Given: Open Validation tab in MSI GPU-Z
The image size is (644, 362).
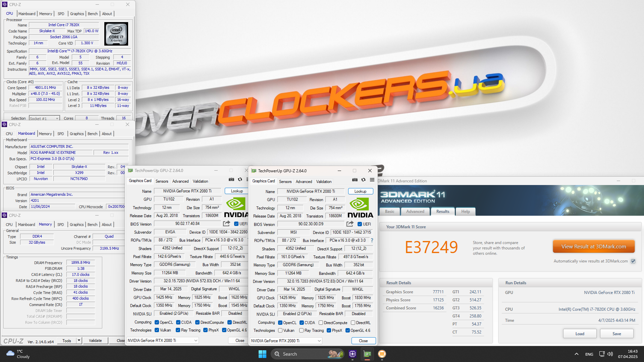Looking at the screenshot, I should 324,181.
